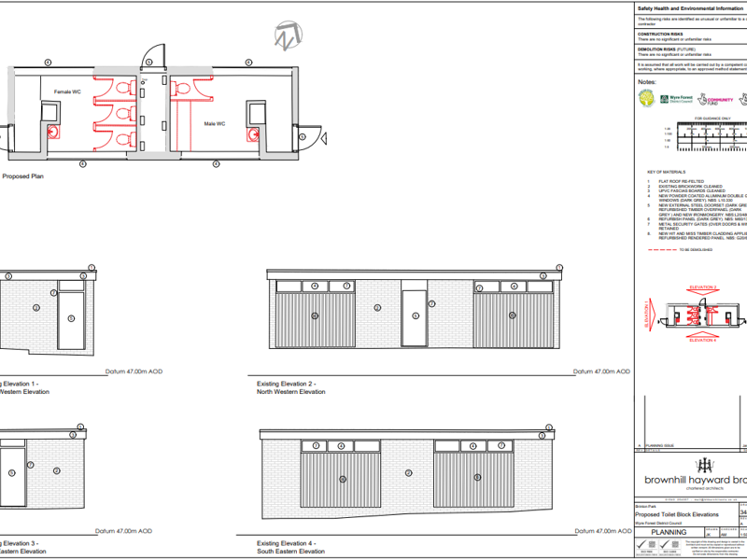Viewport: 747px width, 560px height.
Task: Select the PLANNING stamp label
Action: pos(669,532)
